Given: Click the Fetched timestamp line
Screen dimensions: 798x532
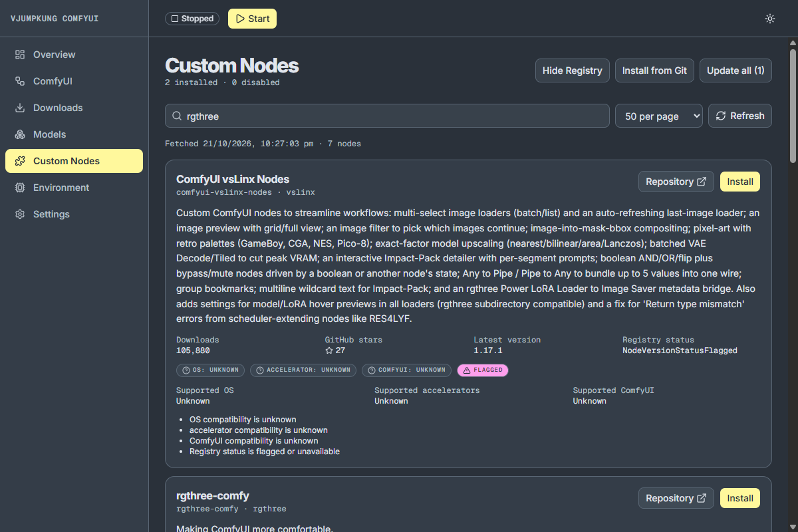Looking at the screenshot, I should (263, 144).
